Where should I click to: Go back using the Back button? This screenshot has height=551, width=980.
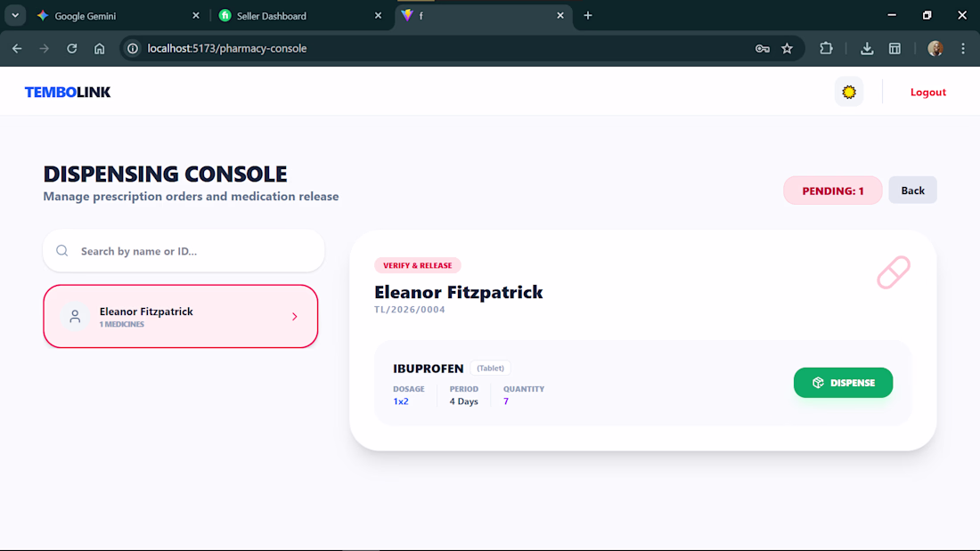(912, 190)
